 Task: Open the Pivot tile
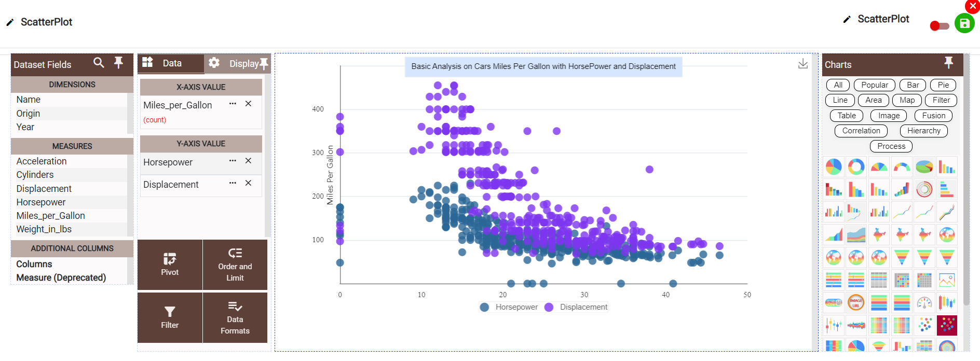[x=170, y=265]
